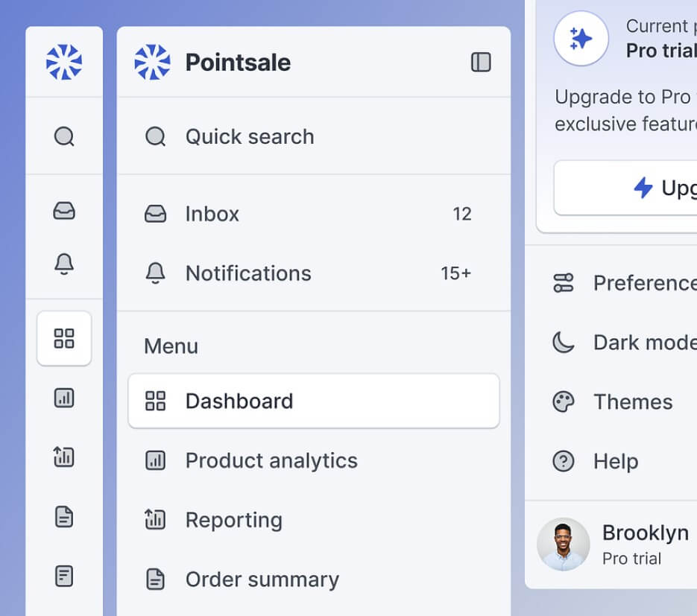Select dashboard grid icon in collapsed sidebar

click(x=64, y=338)
